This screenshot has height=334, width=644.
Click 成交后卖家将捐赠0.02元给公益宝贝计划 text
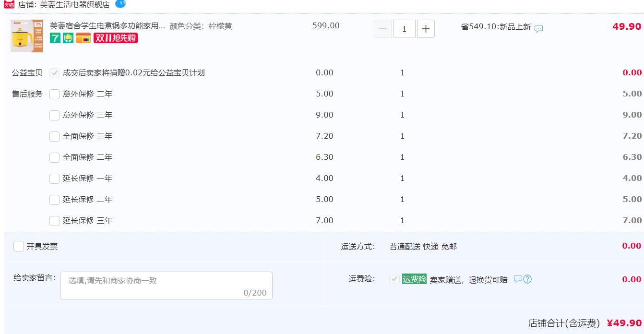(x=134, y=73)
